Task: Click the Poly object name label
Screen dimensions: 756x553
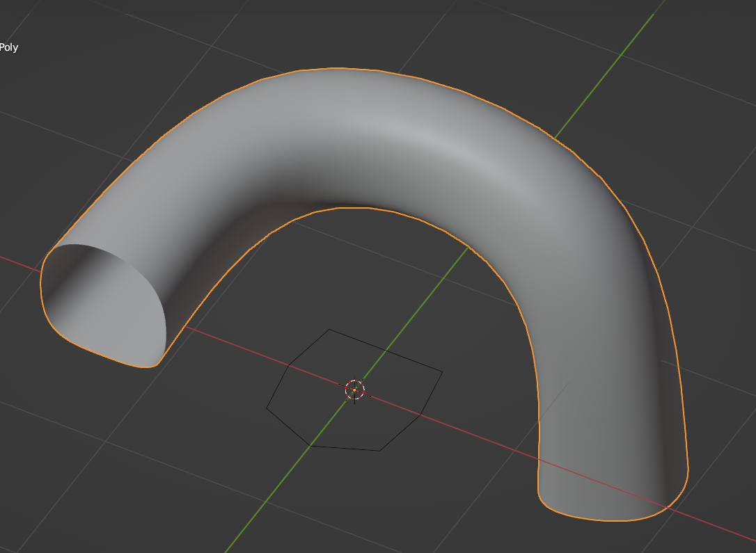Action: (10, 48)
